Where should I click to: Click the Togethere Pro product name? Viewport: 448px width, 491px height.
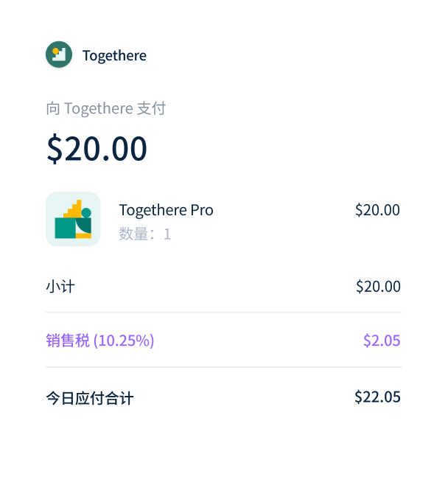(x=167, y=210)
